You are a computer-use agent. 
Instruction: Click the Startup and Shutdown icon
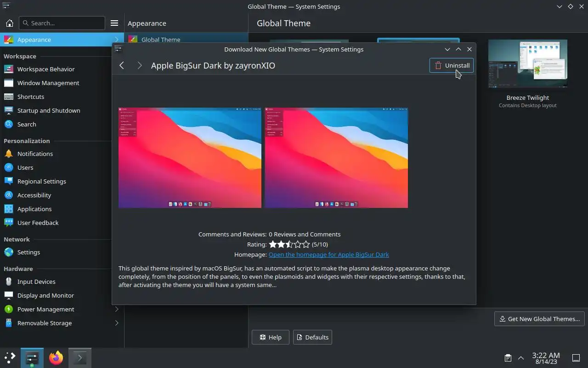coord(8,110)
